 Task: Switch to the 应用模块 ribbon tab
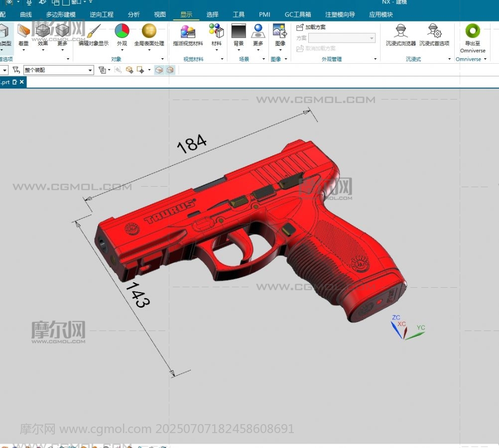click(x=380, y=14)
